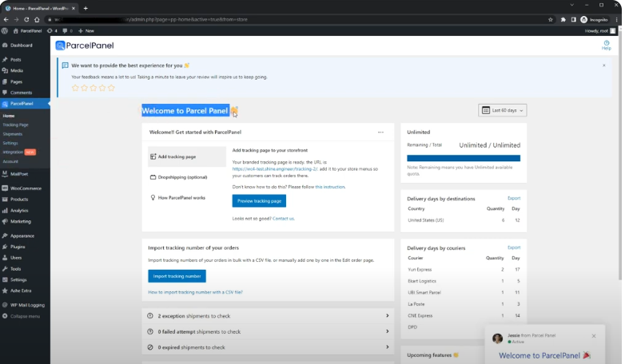Click New in the admin bar
Image resolution: width=625 pixels, height=364 pixels.
(86, 30)
